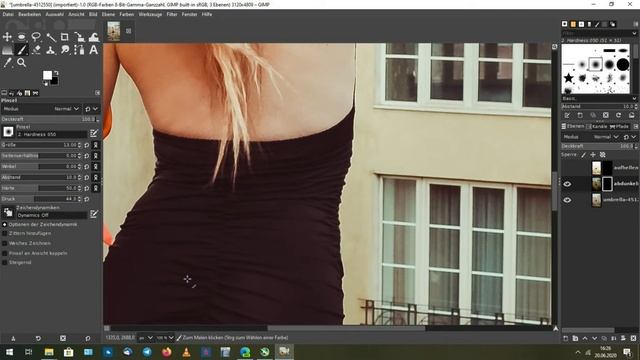Select the Ellipse Select tool
The width and height of the screenshot is (640, 360).
tap(22, 37)
